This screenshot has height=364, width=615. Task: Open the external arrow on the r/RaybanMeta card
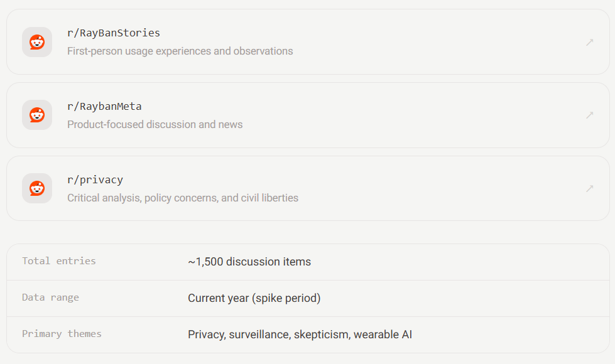pos(589,115)
